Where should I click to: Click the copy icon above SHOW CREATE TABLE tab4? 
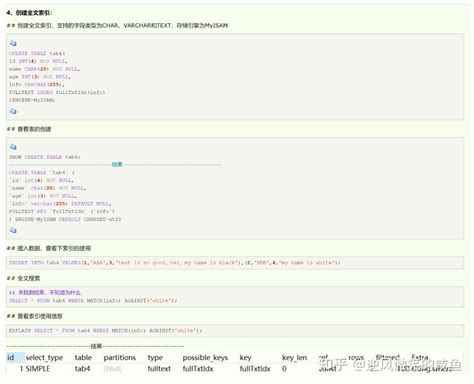pyautogui.click(x=13, y=147)
